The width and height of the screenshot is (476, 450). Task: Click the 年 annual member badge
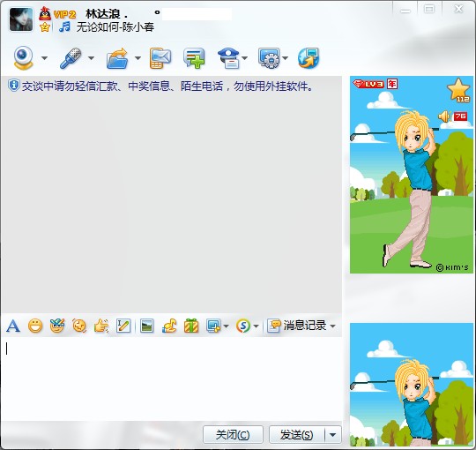pyautogui.click(x=392, y=84)
